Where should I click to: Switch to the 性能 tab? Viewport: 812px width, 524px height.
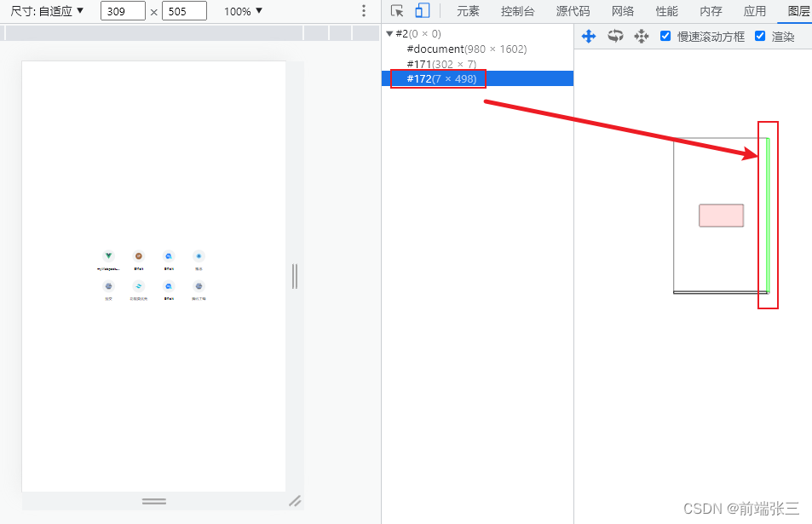point(666,11)
